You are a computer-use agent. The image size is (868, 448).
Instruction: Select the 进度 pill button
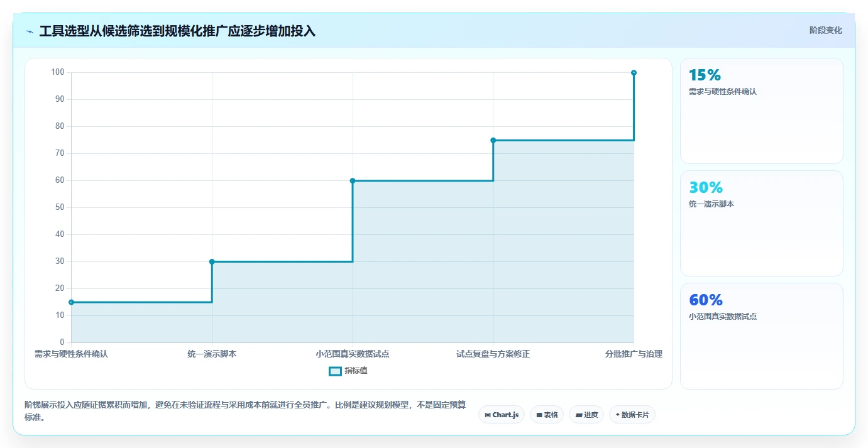click(586, 415)
